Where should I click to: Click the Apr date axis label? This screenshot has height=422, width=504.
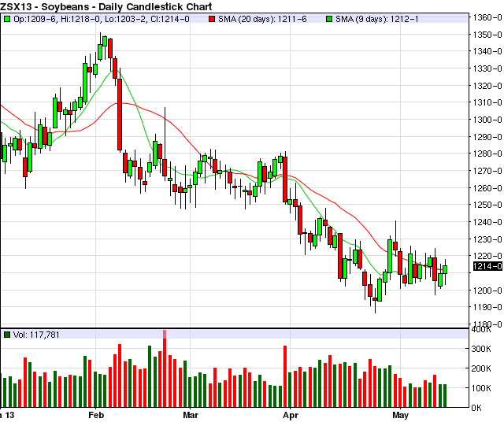(291, 415)
